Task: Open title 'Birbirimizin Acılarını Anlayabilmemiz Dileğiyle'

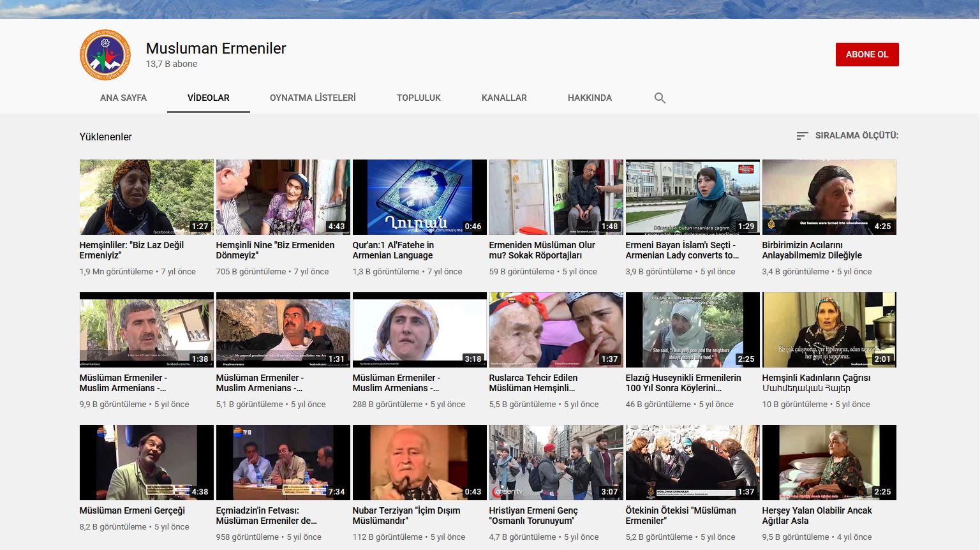Action: pos(812,250)
